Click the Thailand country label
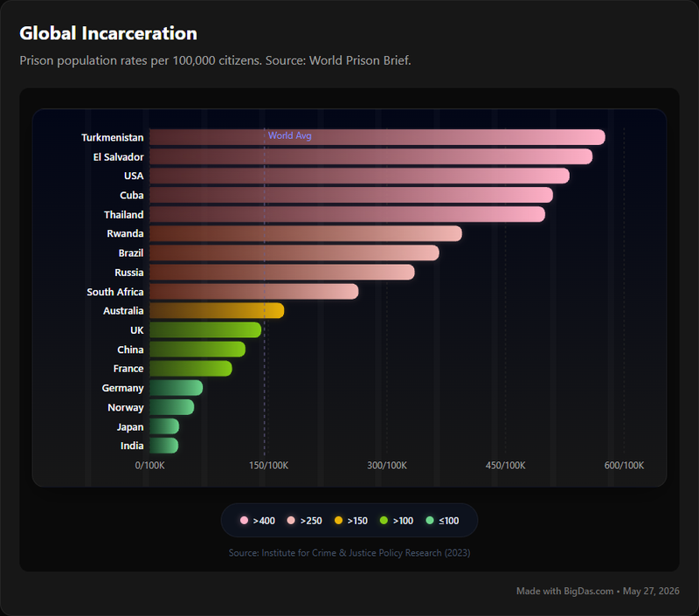The height and width of the screenshot is (616, 699). pos(124,215)
